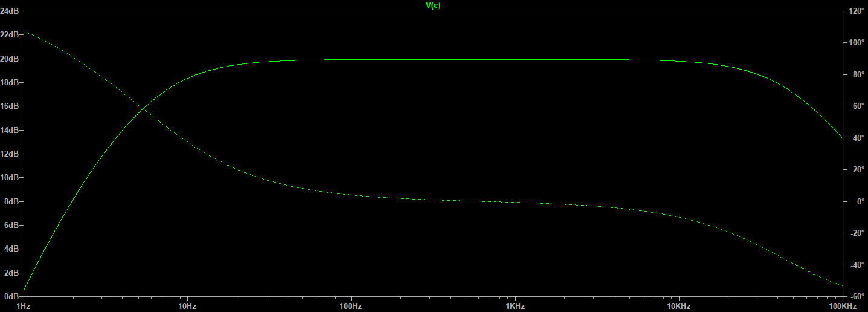Click the 100Hz frequency axis label

351,307
